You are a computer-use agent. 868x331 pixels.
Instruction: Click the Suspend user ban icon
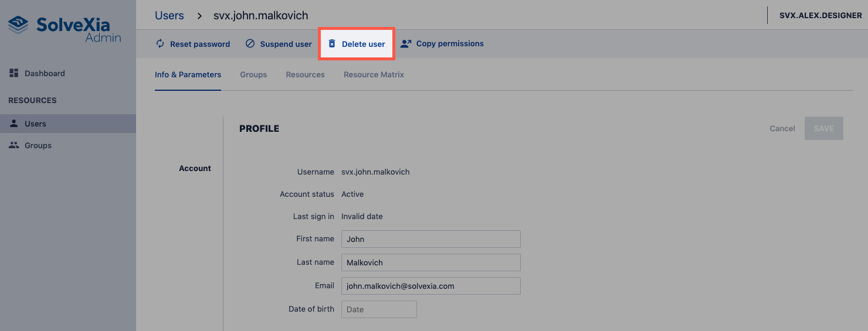click(x=250, y=44)
